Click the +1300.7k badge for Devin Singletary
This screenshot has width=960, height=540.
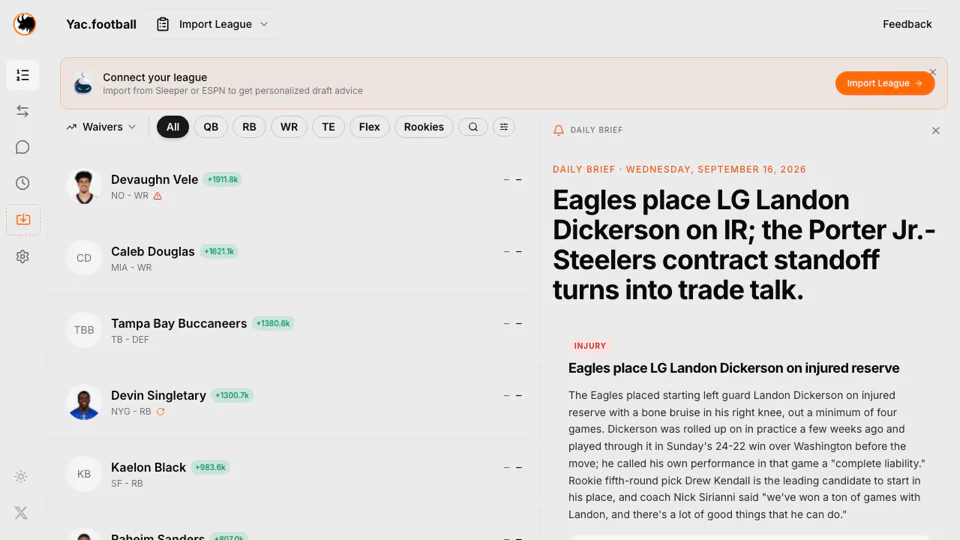[x=231, y=396]
